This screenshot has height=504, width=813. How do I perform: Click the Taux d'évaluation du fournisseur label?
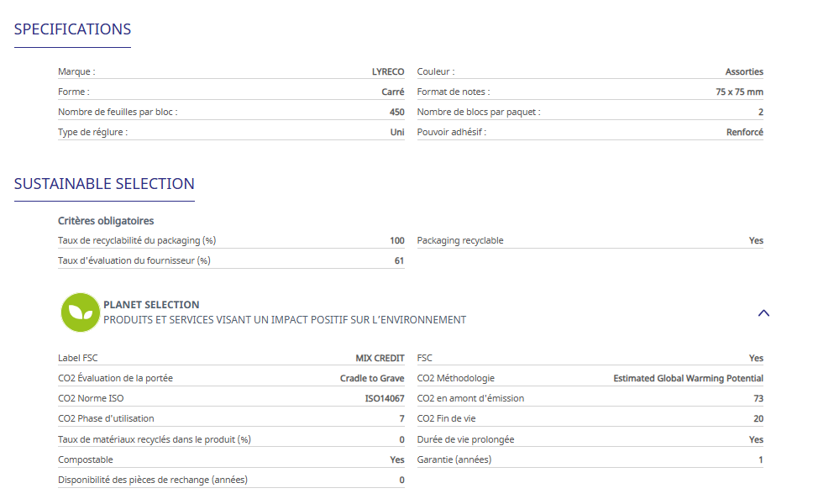[134, 261]
